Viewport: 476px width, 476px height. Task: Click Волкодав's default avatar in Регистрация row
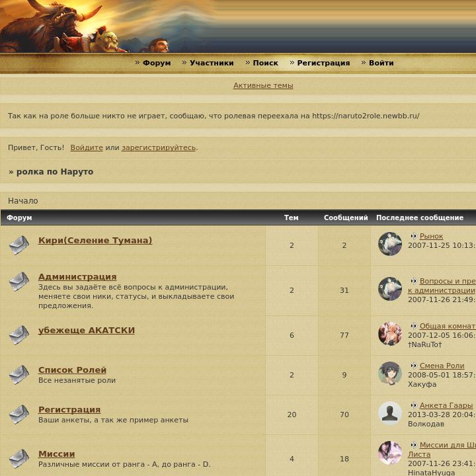(x=390, y=413)
